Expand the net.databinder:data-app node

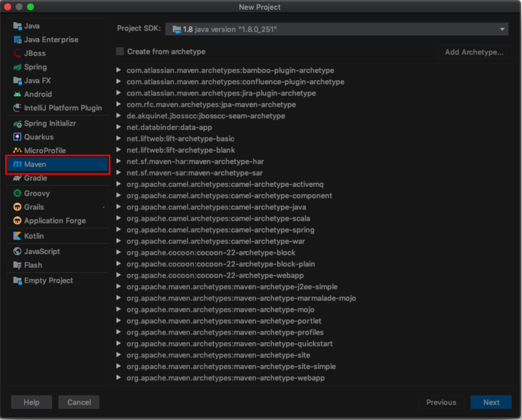119,127
